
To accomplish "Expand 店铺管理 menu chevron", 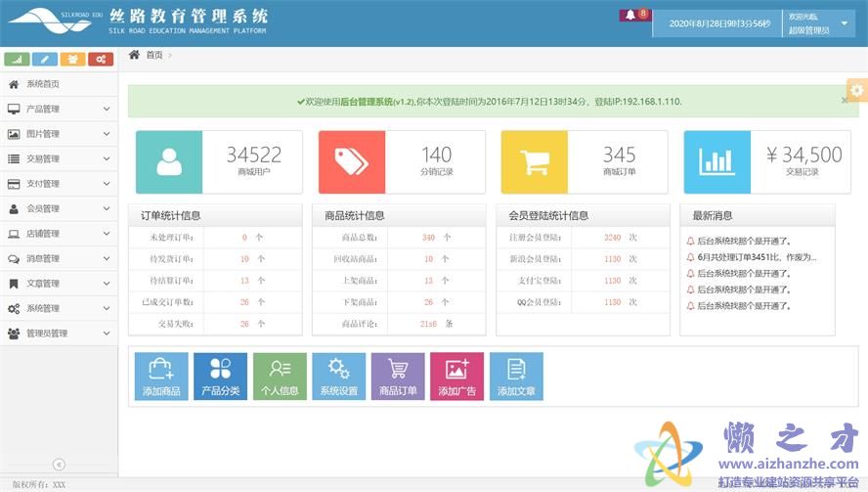I will (107, 234).
